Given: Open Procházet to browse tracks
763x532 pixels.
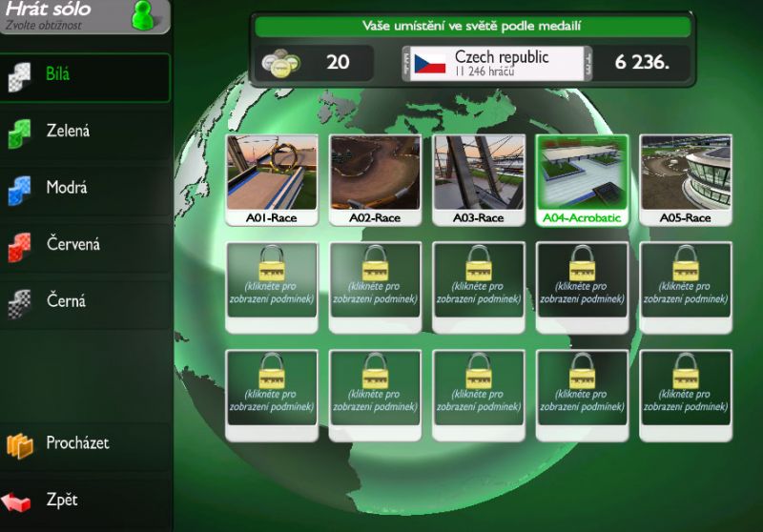Looking at the screenshot, I should (x=85, y=445).
